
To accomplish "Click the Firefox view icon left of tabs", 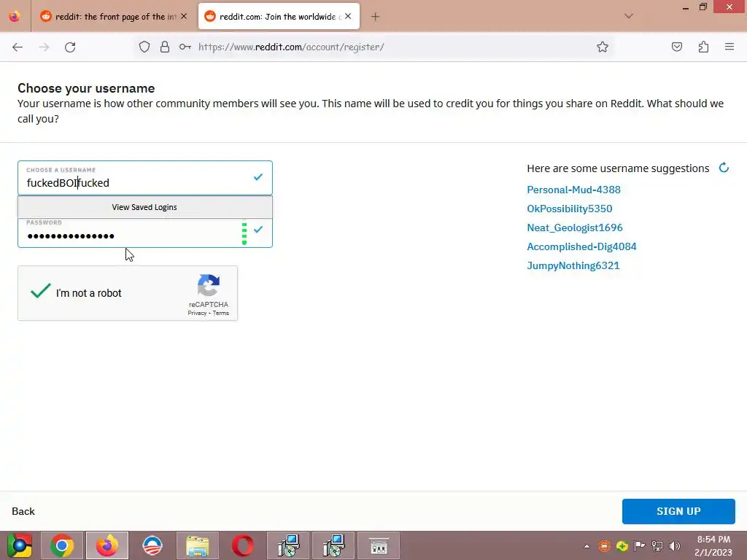I will pyautogui.click(x=15, y=16).
